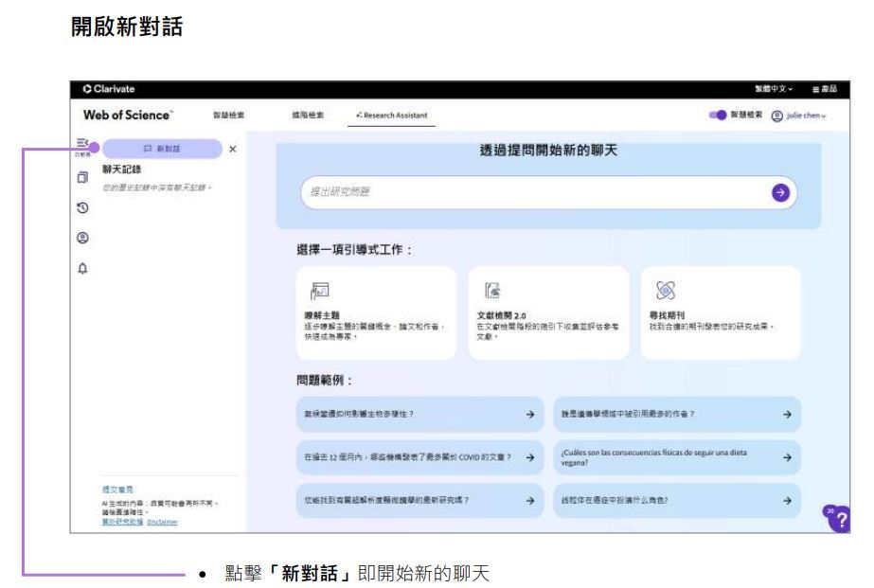Viewport: 874px width, 588px height.
Task: Click the Clarivate logo in the black bar
Action: tap(109, 89)
